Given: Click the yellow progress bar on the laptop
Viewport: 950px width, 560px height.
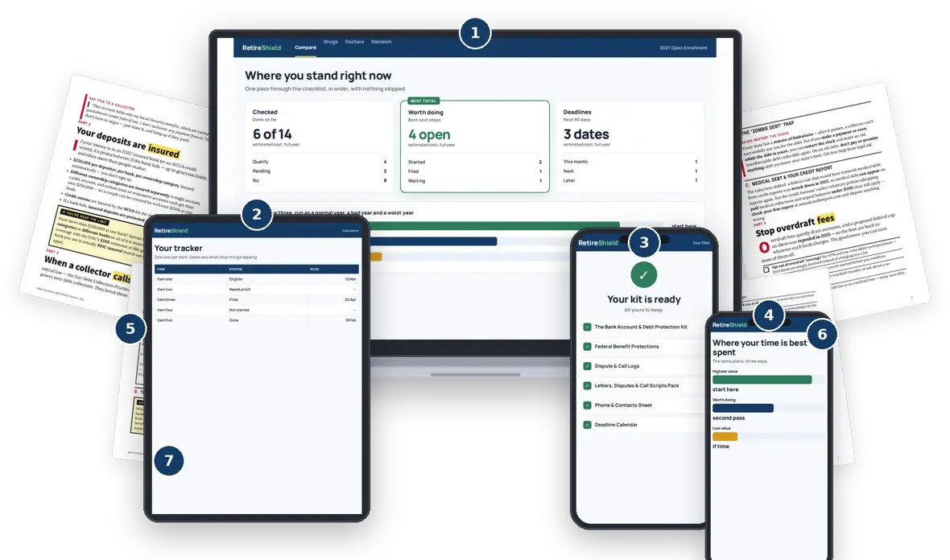Looking at the screenshot, I should [375, 257].
